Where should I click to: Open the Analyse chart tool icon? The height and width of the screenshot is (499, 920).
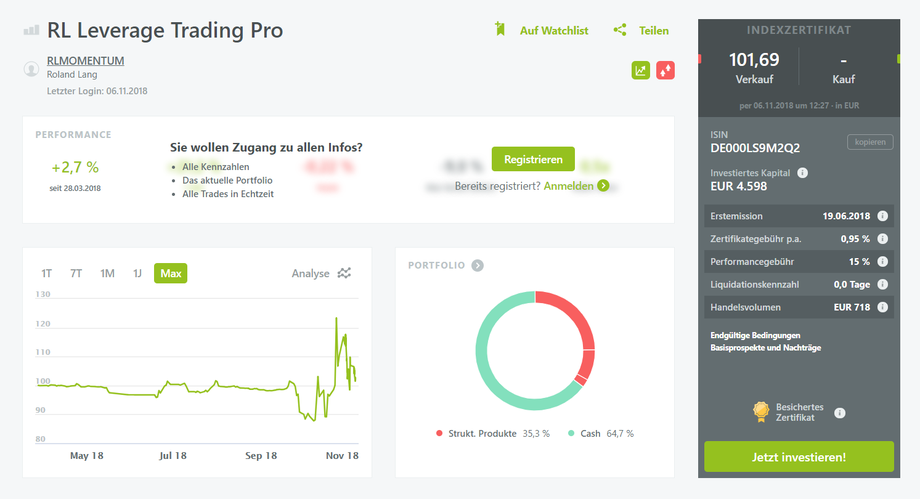pyautogui.click(x=345, y=273)
